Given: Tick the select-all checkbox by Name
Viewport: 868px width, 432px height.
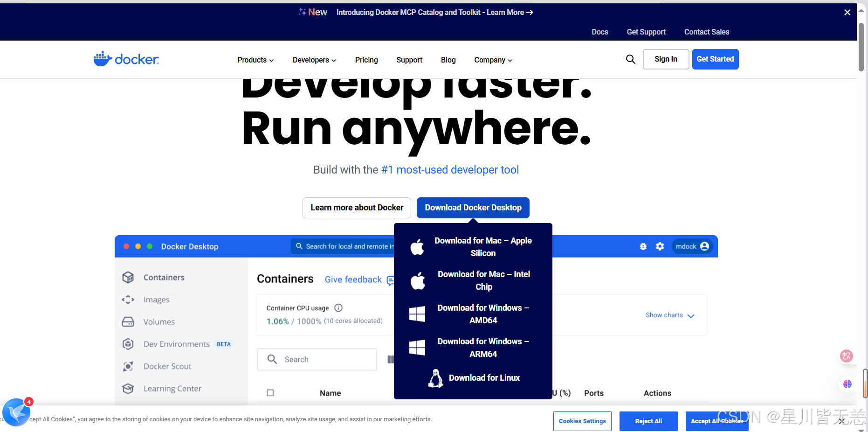Looking at the screenshot, I should 270,393.
